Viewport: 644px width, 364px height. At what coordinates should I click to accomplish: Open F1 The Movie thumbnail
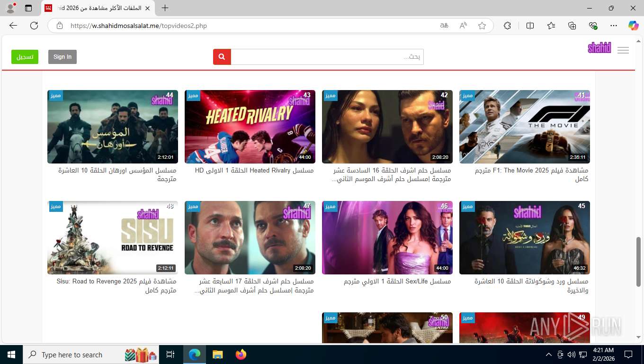tap(525, 127)
